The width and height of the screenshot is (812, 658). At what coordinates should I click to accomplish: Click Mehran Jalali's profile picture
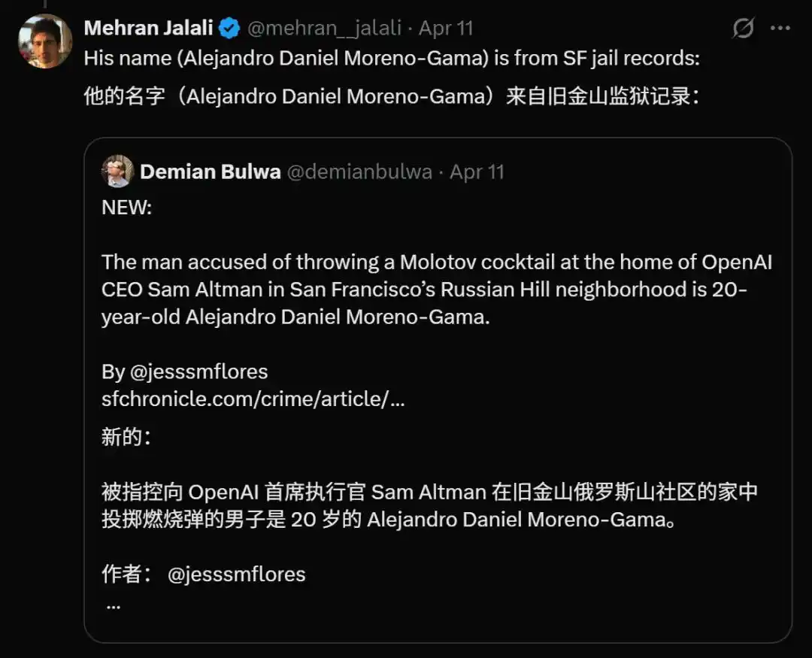point(45,41)
